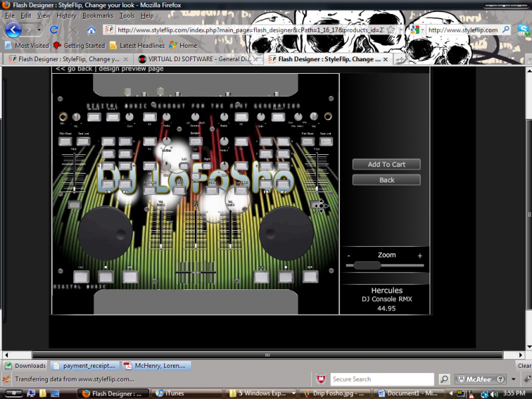
Task: Click the left jog wheel on the console preview
Action: coord(105,233)
